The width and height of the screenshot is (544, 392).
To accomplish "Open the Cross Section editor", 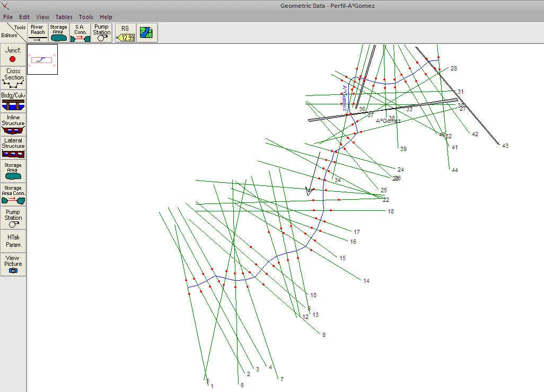I will (x=13, y=78).
